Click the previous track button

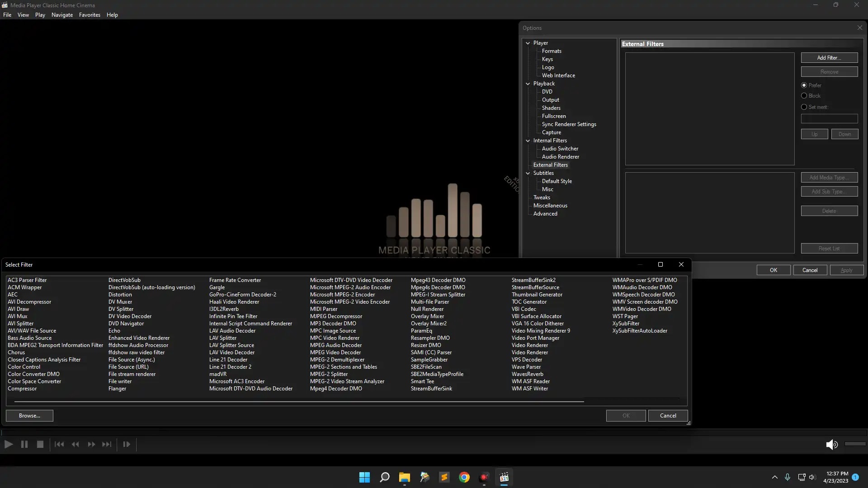coord(59,444)
